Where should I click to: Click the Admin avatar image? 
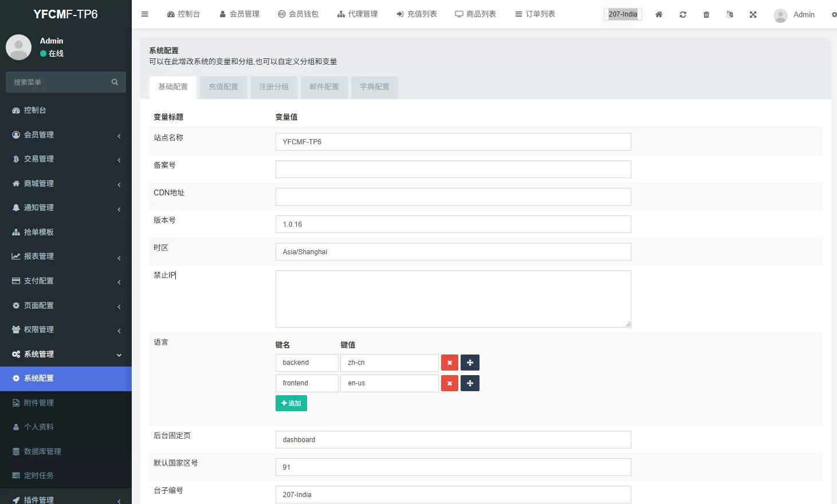pos(780,15)
